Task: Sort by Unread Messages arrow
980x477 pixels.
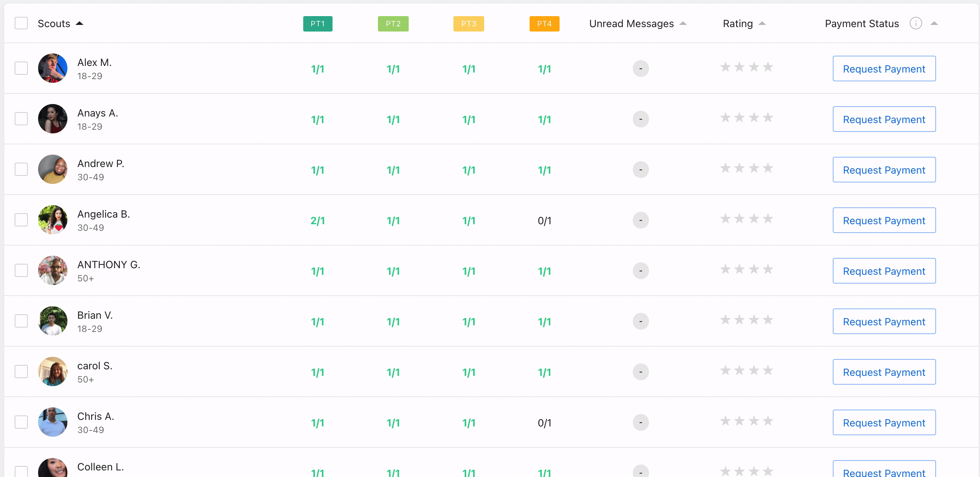Action: coord(683,23)
